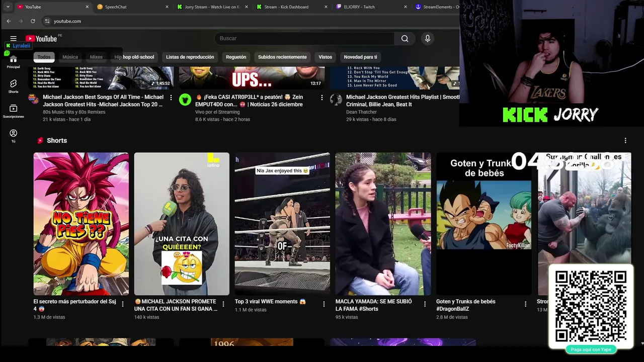Image resolution: width=644 pixels, height=362 pixels.
Task: Open options for Top 3 viral WWE short
Action: 324,304
